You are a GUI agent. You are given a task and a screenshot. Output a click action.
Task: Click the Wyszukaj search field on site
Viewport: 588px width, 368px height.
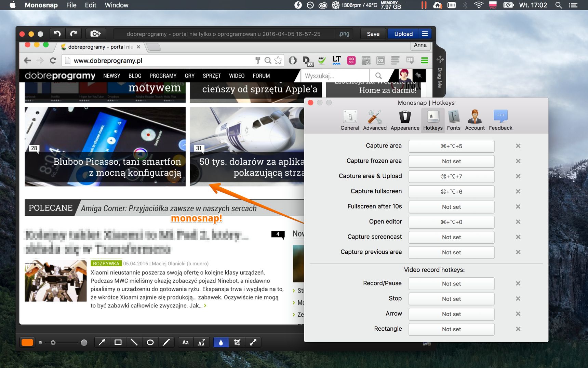click(335, 76)
